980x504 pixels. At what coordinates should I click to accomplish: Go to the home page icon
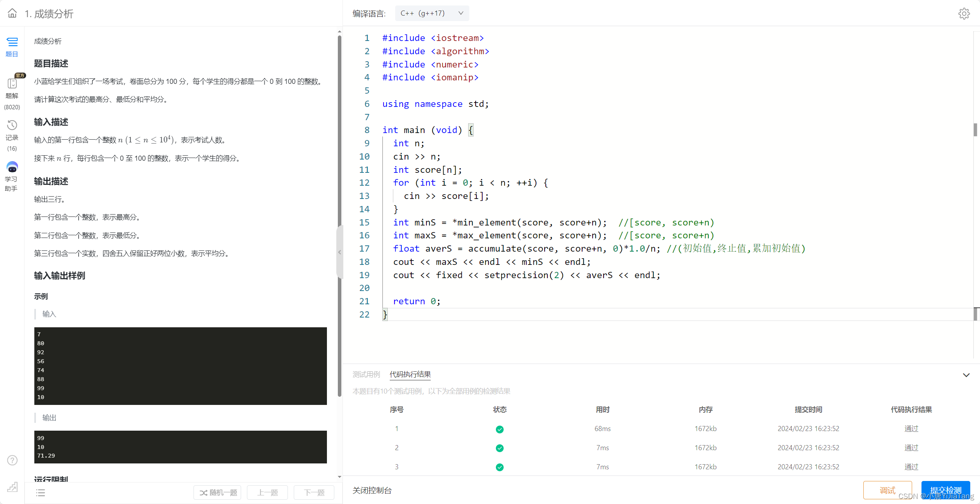pyautogui.click(x=12, y=13)
